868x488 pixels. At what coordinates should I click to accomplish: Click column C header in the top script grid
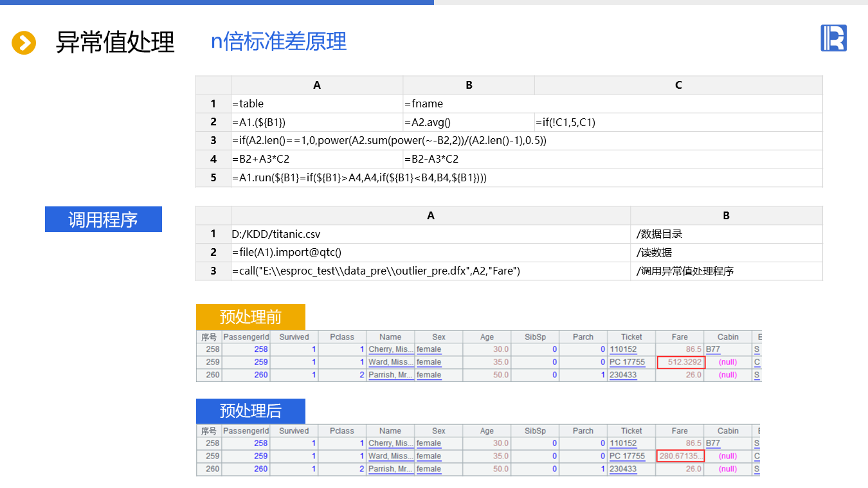(678, 85)
